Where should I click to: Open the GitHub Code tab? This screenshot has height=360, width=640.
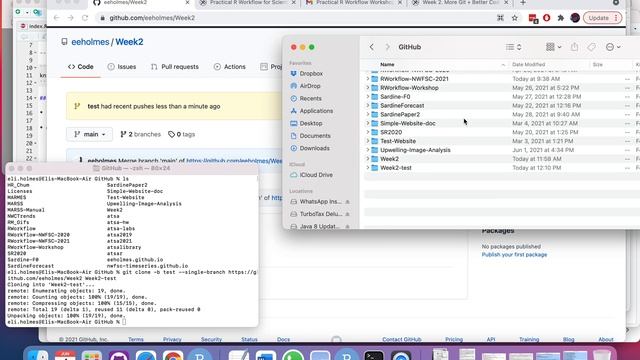(x=81, y=67)
